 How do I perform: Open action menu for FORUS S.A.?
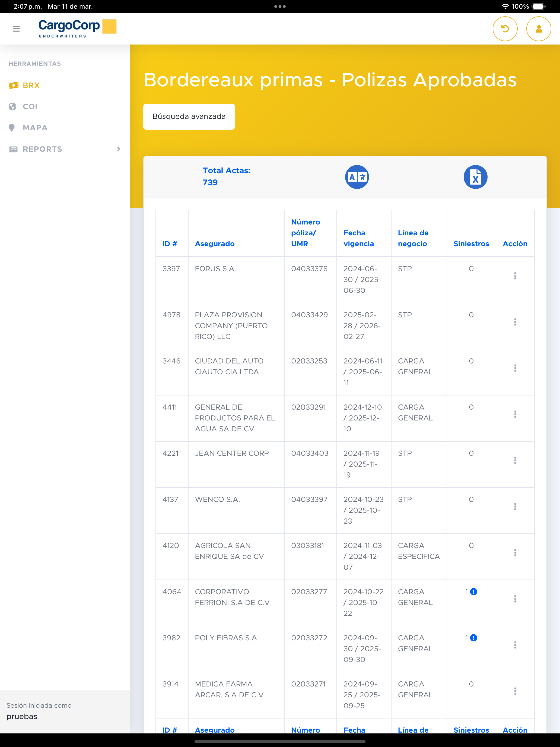(515, 276)
